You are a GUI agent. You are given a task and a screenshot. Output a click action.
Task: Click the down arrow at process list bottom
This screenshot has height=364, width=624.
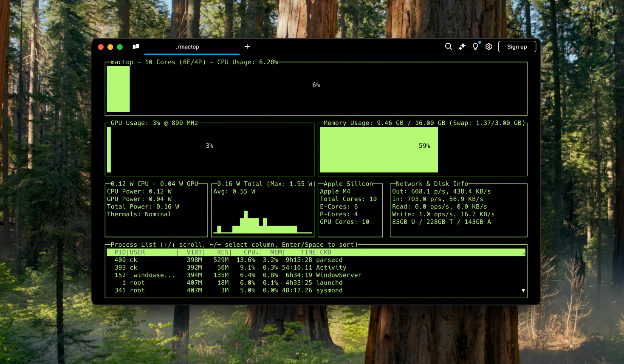[523, 291]
